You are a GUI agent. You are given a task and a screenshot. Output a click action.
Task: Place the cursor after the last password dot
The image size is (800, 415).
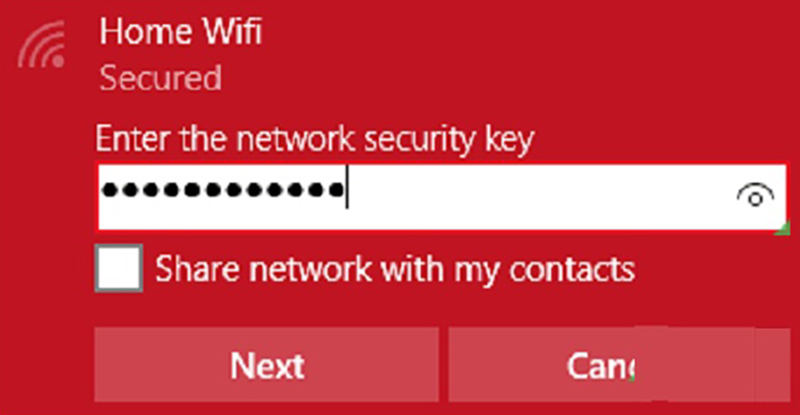(x=347, y=190)
